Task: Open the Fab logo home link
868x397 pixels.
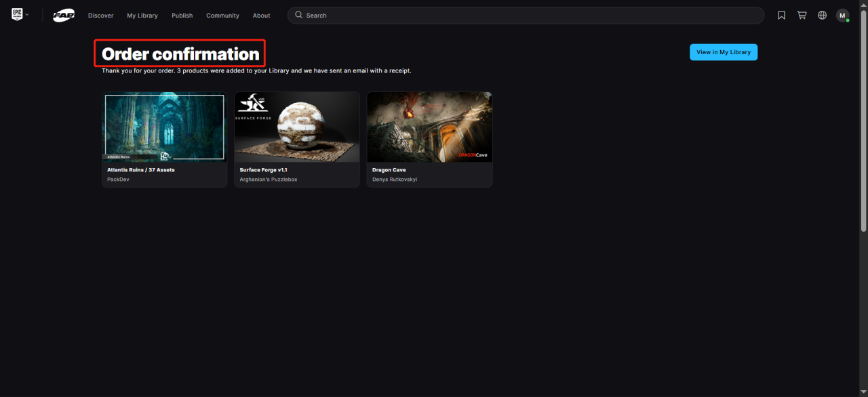Action: point(64,15)
